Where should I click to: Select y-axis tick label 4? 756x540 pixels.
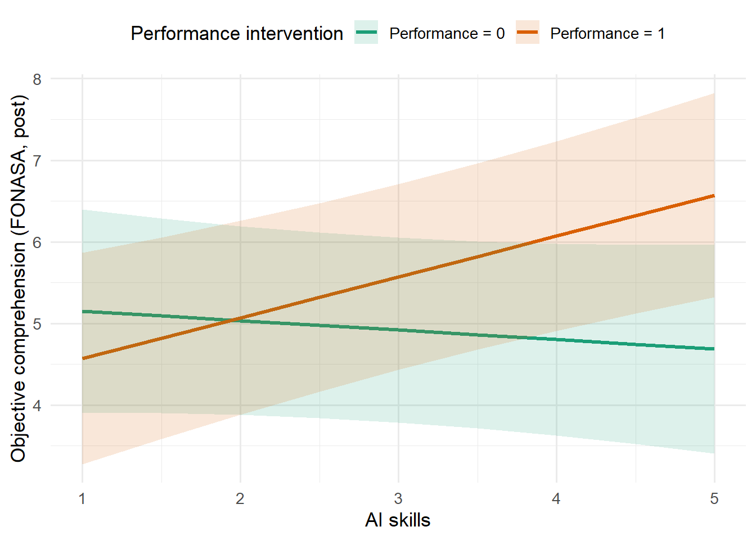37,406
